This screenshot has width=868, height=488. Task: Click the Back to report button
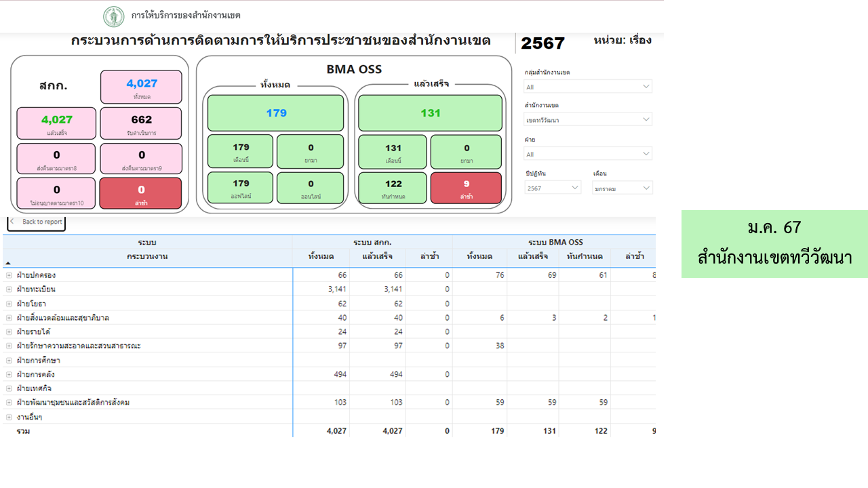[x=37, y=222]
